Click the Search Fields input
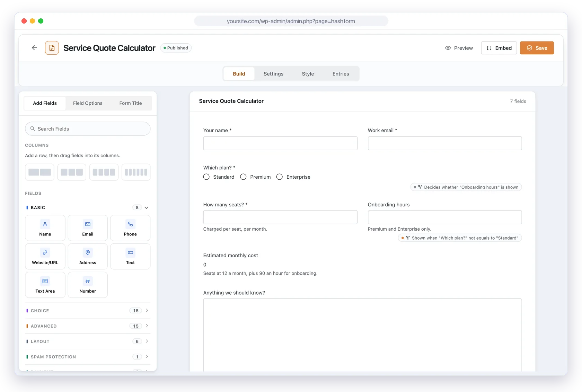This screenshot has width=582, height=392. (88, 128)
